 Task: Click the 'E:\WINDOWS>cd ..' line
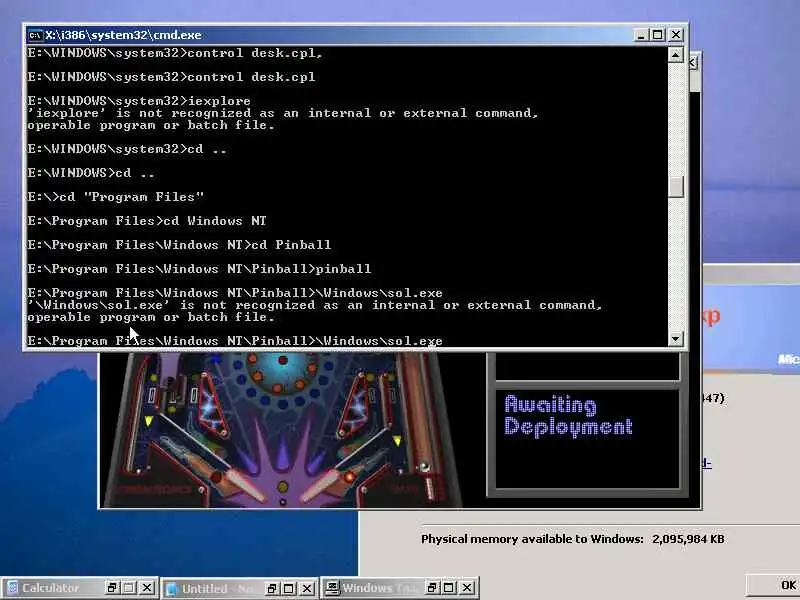[x=91, y=173]
